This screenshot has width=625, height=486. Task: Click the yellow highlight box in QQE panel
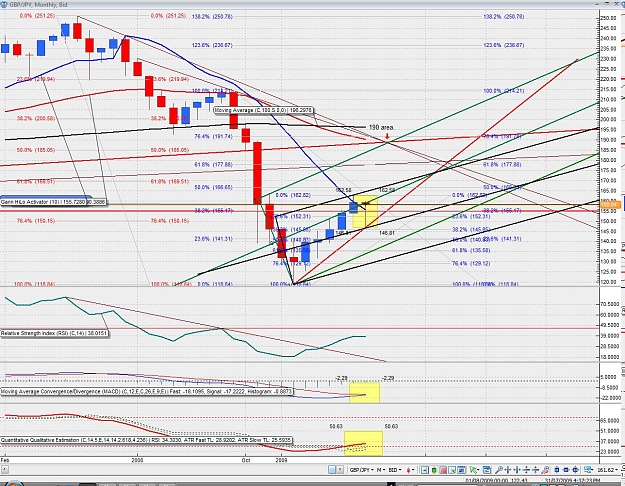pyautogui.click(x=363, y=443)
